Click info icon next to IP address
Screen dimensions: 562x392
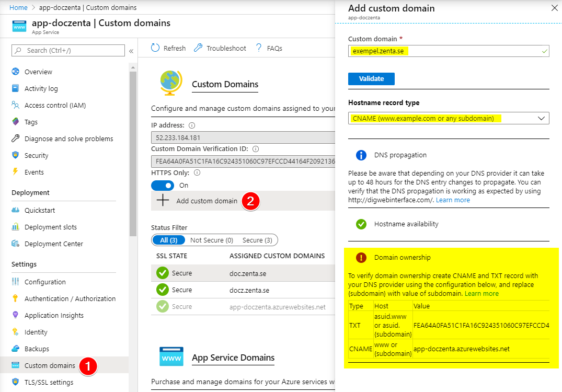point(192,125)
